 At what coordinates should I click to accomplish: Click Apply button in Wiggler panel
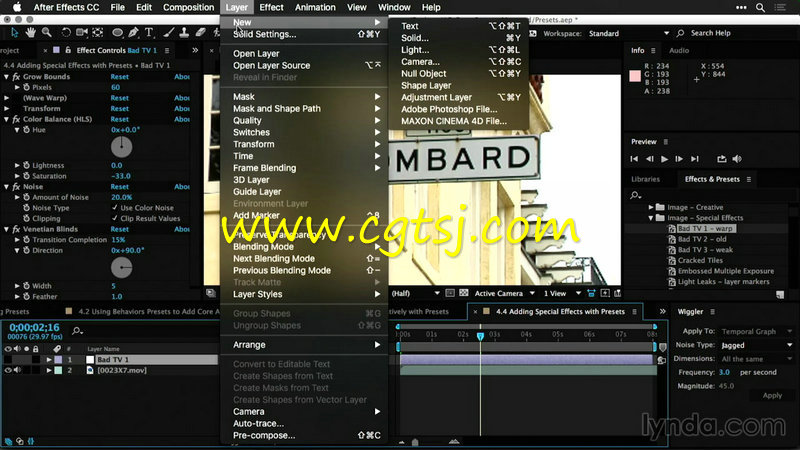[772, 395]
